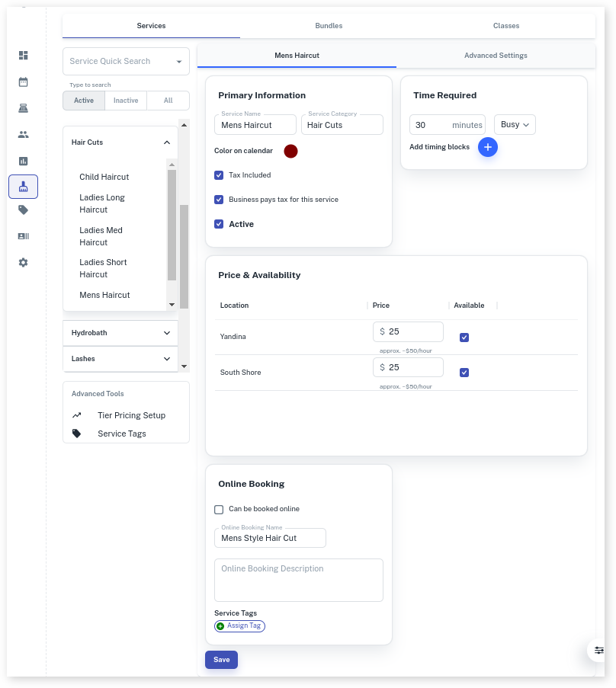Open the price tag icon in sidebar
616x688 pixels.
coord(24,210)
